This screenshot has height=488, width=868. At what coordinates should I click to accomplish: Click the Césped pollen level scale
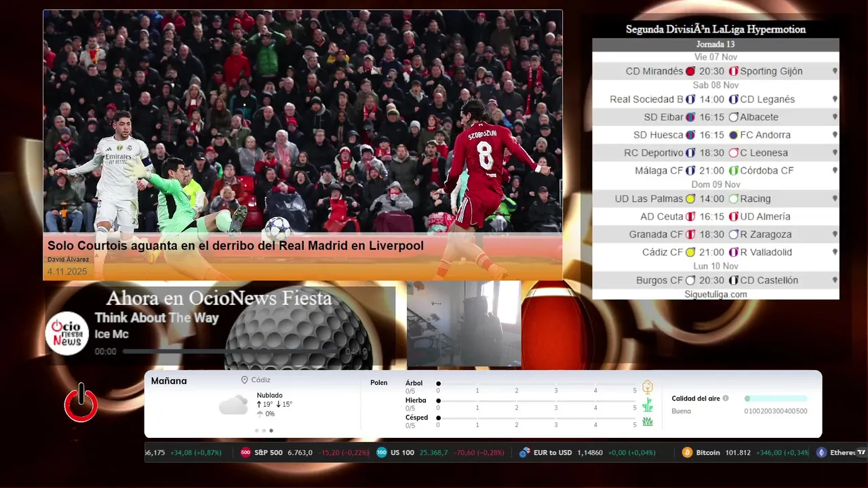(x=537, y=421)
